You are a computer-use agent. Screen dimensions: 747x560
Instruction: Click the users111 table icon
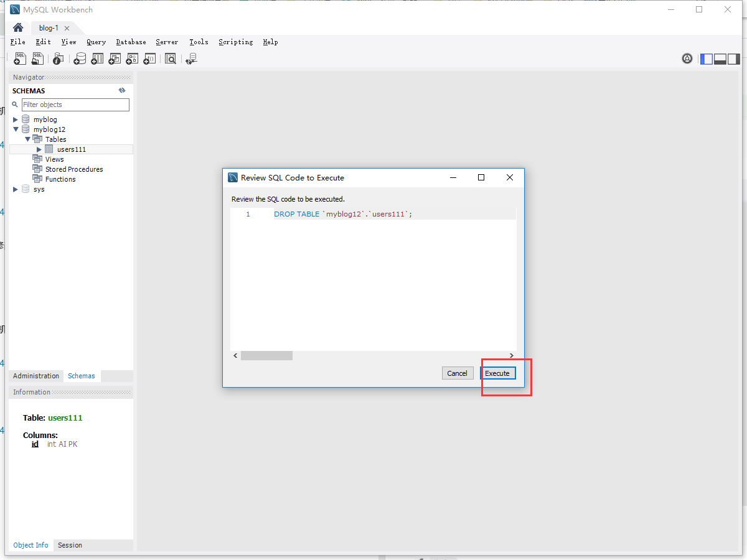coord(49,149)
